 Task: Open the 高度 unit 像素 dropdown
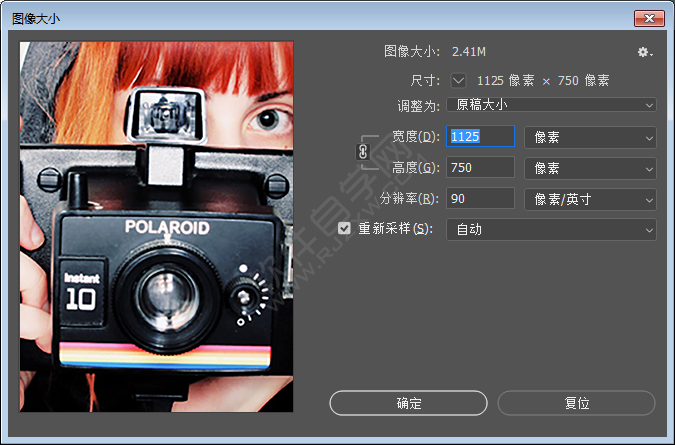click(590, 168)
